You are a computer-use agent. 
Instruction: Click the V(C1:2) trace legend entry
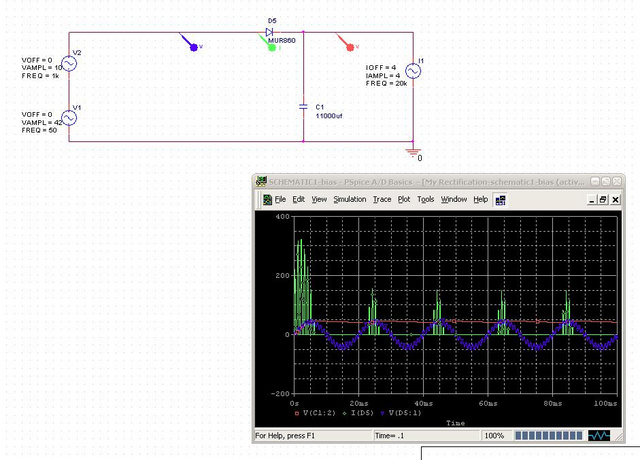pos(315,413)
